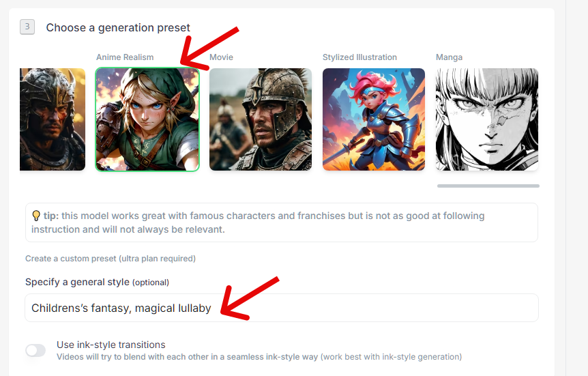Click the step 3 number badge
Viewport: 588px width, 376px height.
[x=27, y=27]
